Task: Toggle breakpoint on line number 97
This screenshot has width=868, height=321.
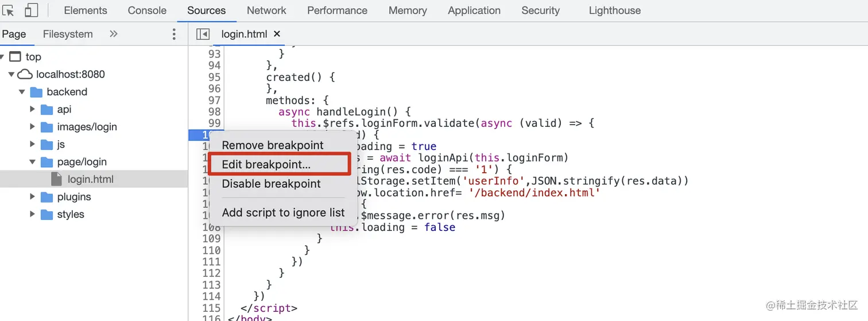Action: (214, 100)
